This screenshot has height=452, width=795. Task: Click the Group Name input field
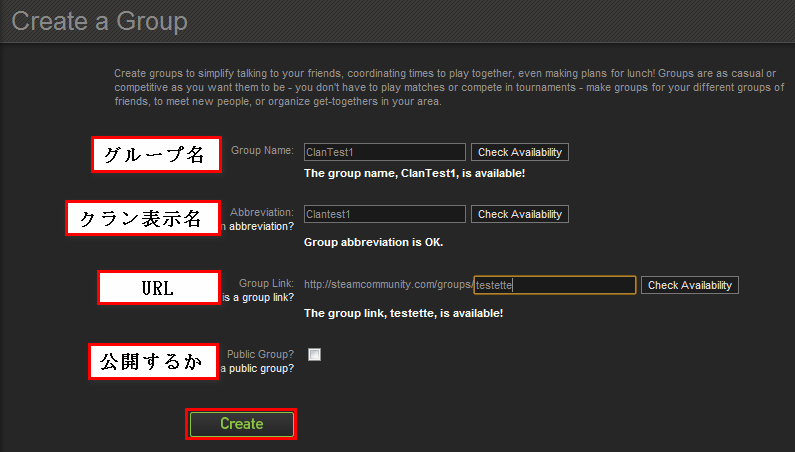(x=384, y=152)
